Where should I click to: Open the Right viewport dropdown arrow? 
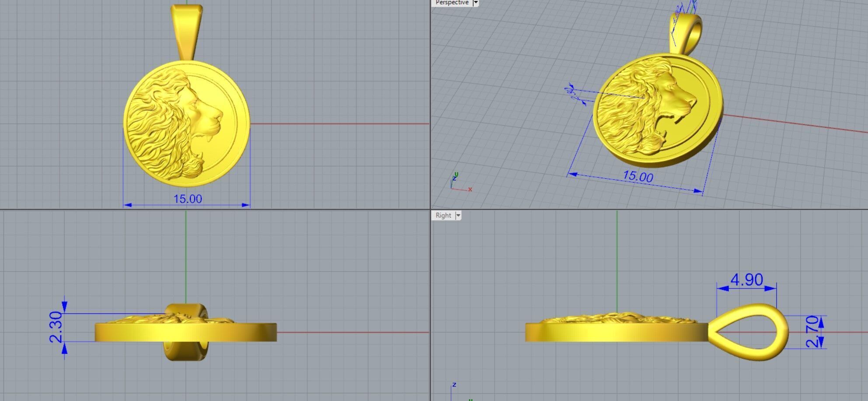458,215
